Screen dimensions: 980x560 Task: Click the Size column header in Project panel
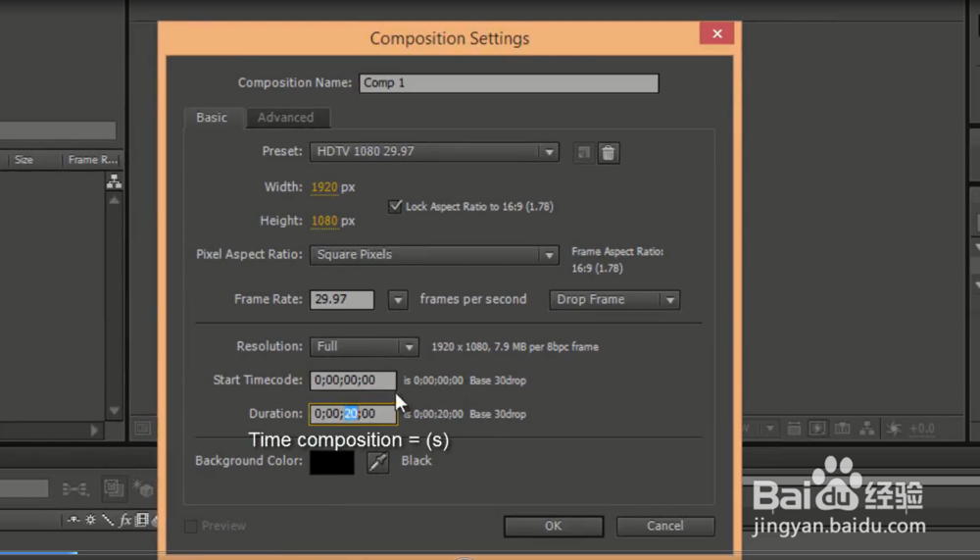24,160
